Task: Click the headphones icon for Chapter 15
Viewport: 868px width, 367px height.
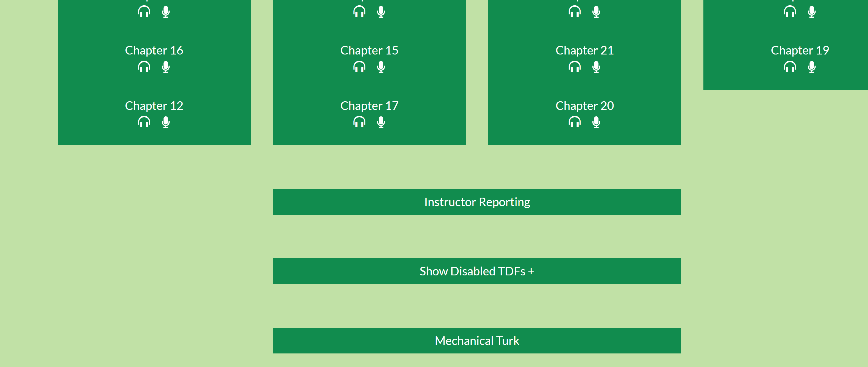Action: (x=359, y=67)
